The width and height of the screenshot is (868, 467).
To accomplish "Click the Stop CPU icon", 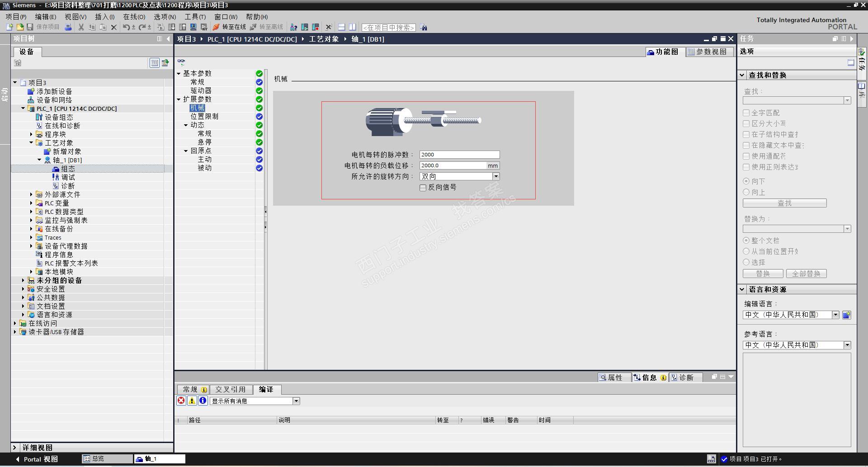I will click(x=316, y=27).
